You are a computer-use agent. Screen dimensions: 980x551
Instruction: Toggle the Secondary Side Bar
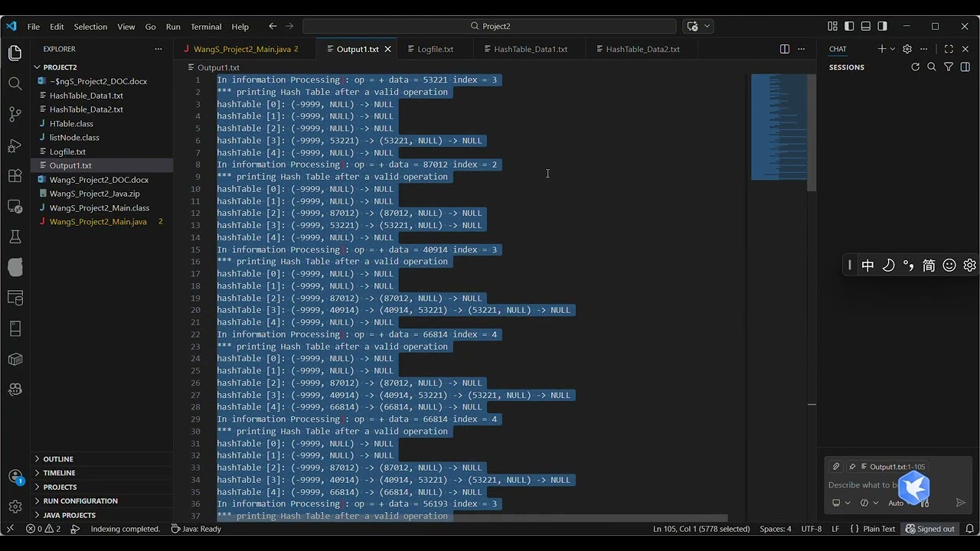click(883, 26)
